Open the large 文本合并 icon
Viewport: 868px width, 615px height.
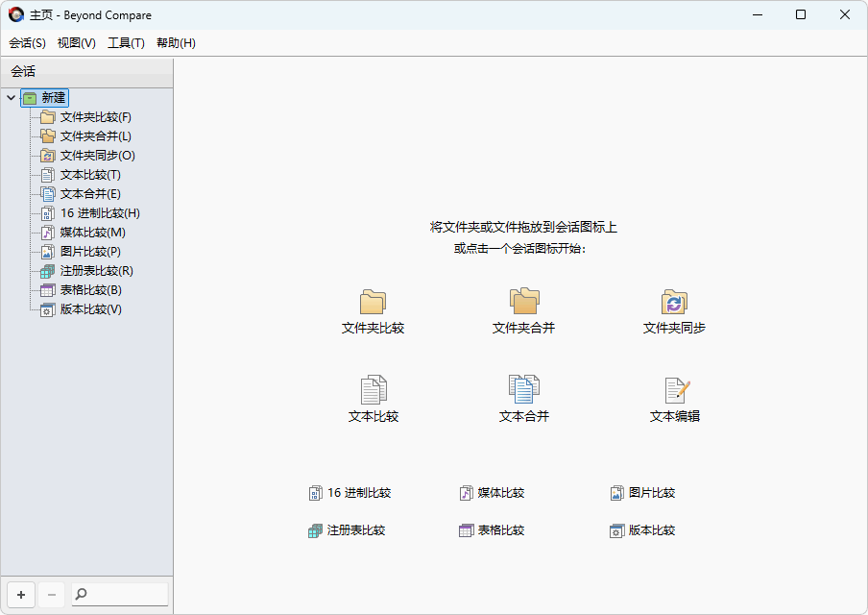(x=523, y=389)
